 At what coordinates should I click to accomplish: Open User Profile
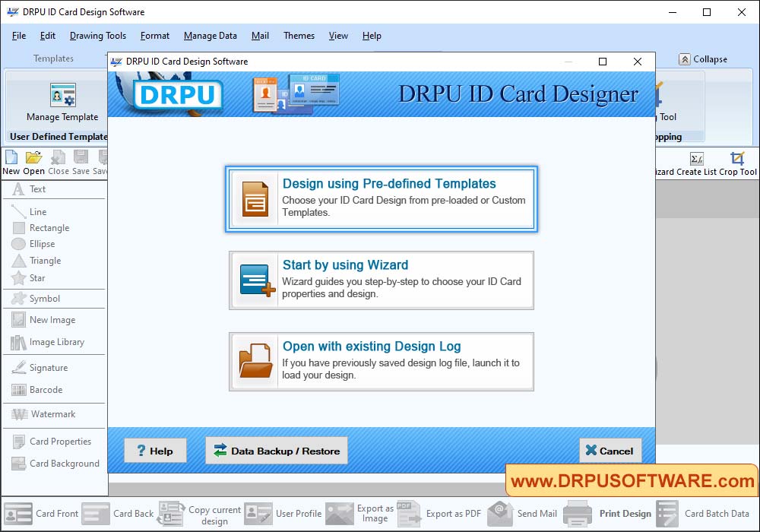coord(283,514)
